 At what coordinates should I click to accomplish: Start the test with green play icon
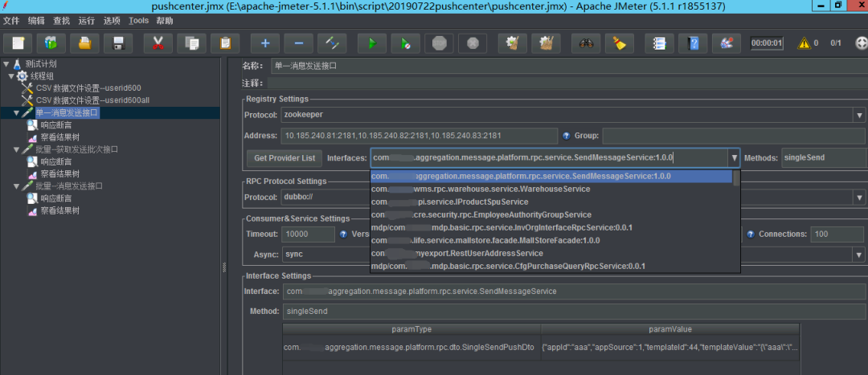372,43
